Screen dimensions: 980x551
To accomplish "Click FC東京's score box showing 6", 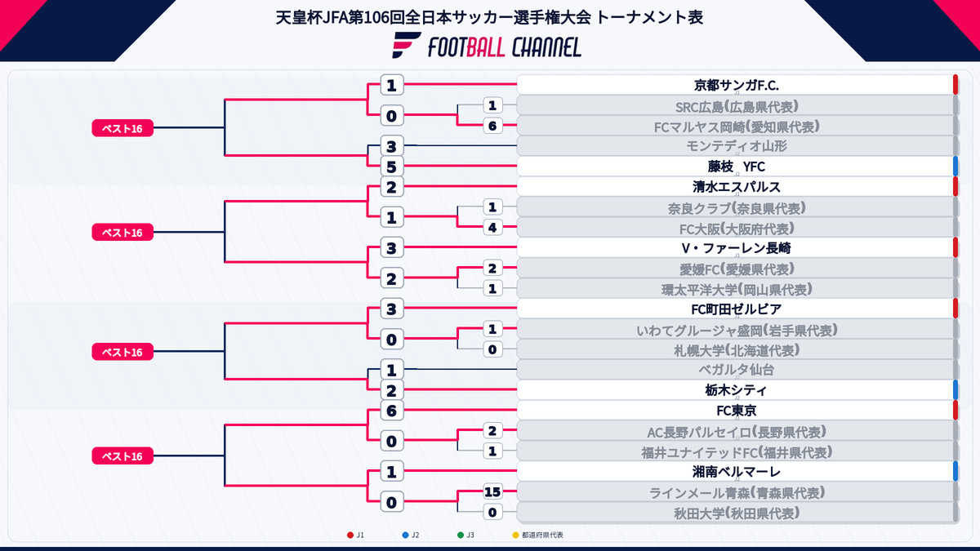I will 391,411.
